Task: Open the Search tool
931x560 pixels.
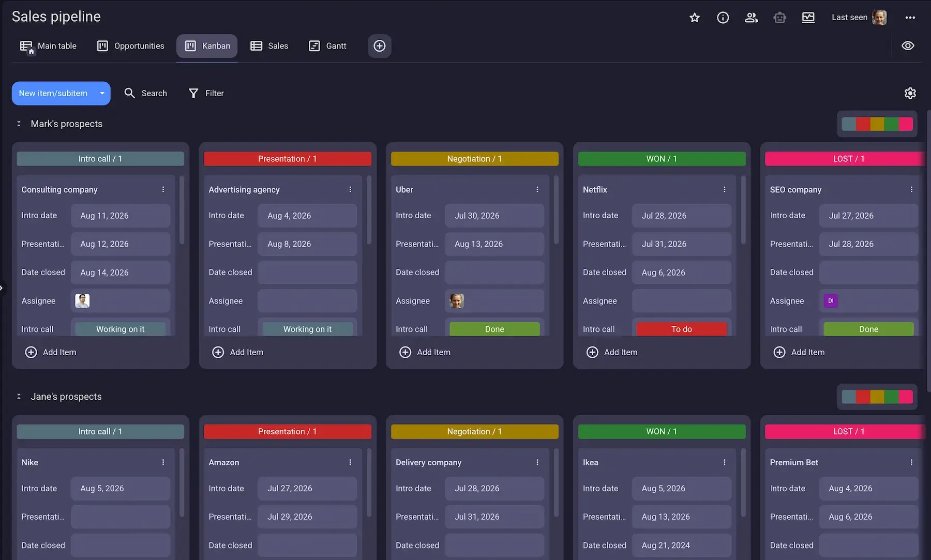Action: click(x=146, y=93)
